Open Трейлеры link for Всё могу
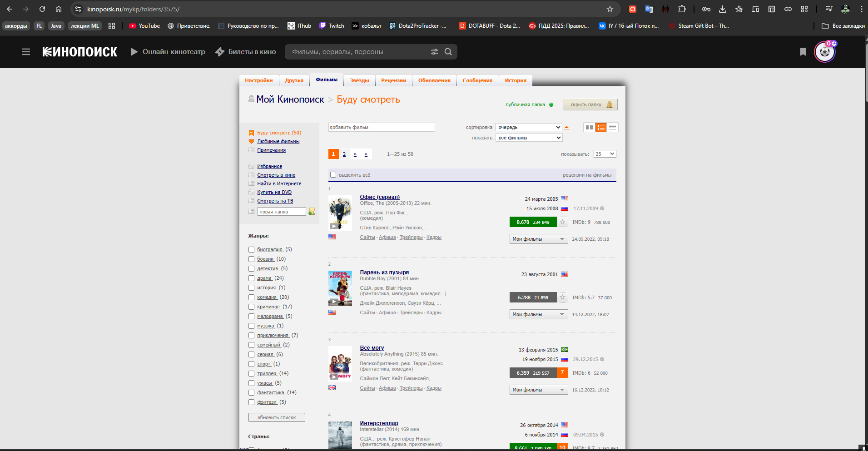The height and width of the screenshot is (451, 868). (411, 388)
